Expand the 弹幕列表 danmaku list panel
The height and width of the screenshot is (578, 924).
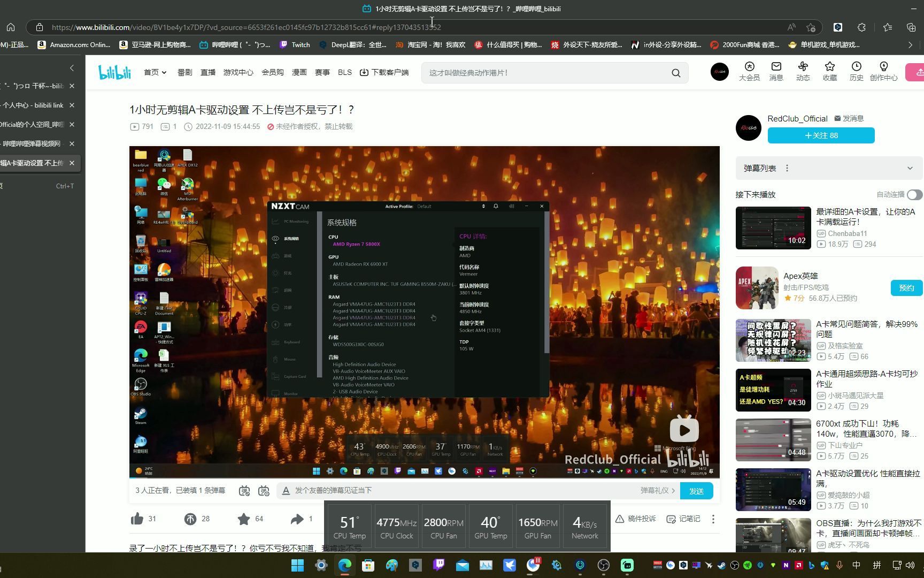click(x=910, y=168)
